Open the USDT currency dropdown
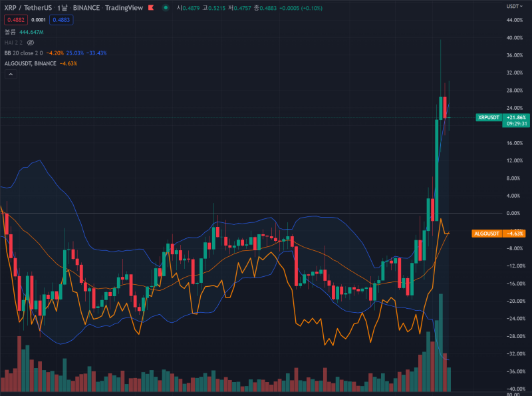The image size is (532, 396). 514,6
